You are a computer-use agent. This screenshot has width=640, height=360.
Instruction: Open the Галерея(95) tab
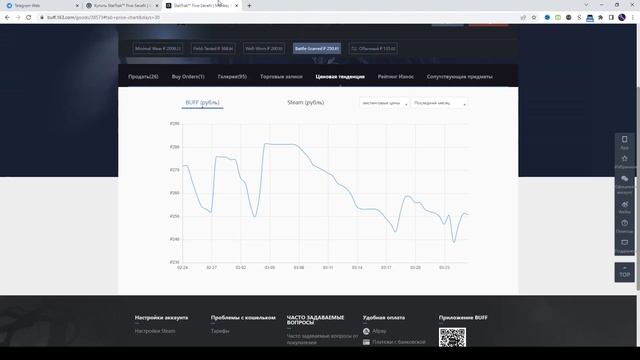click(232, 77)
